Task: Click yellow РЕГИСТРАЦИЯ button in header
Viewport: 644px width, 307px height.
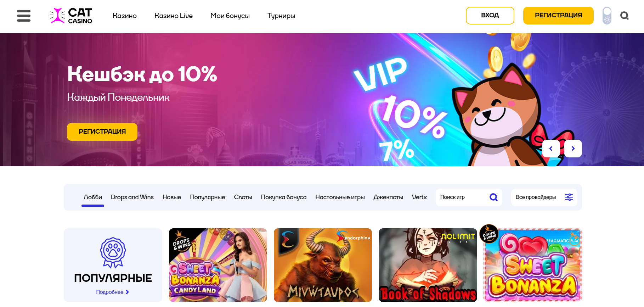Action: 558,16
